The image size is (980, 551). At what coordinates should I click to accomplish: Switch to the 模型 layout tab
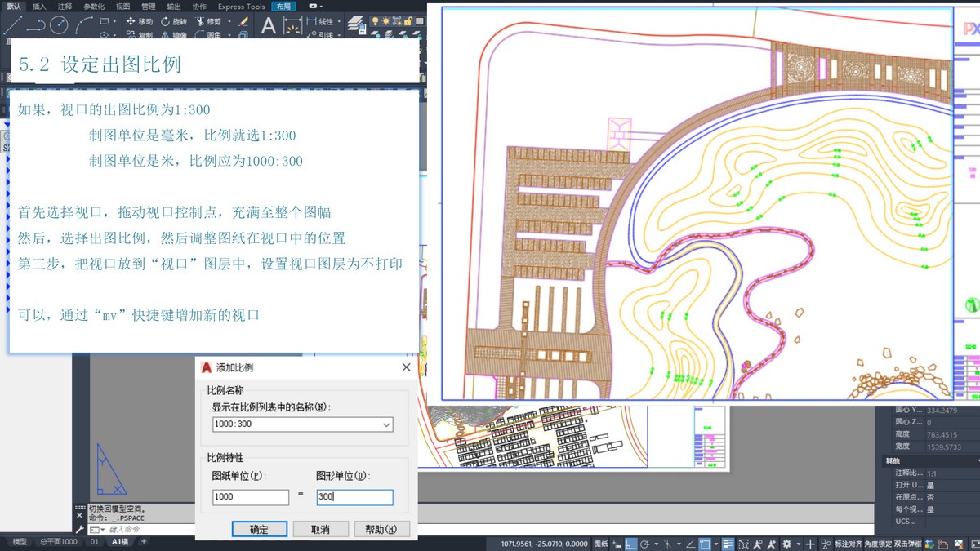20,541
